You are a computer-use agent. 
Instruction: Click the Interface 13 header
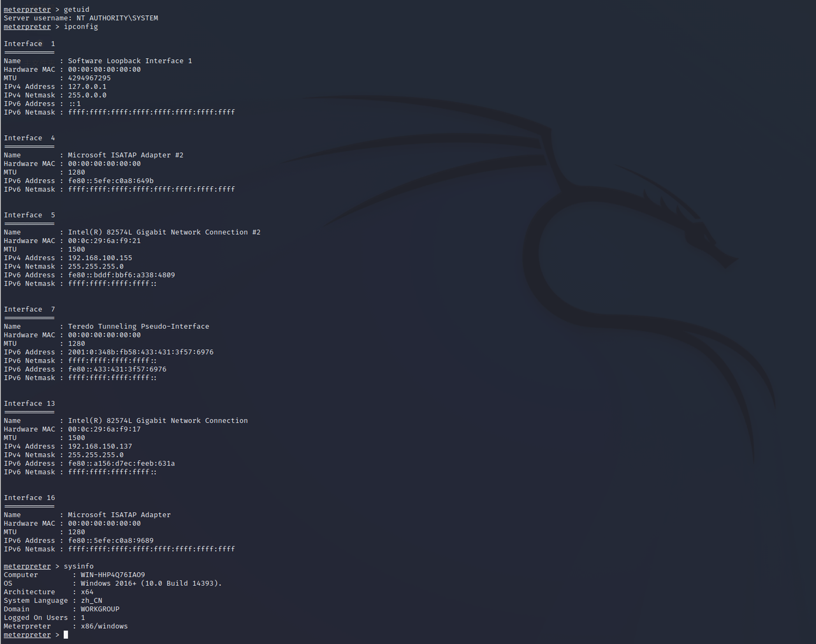(x=29, y=404)
